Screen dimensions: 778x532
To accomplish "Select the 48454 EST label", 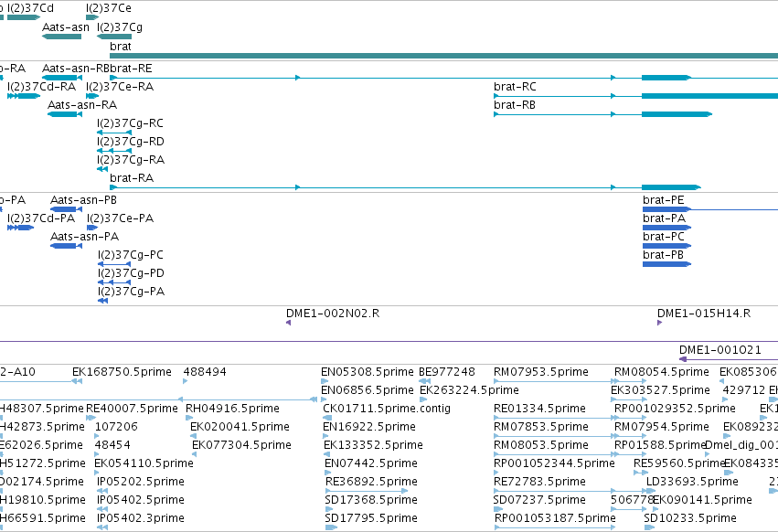I will pyautogui.click(x=112, y=446).
